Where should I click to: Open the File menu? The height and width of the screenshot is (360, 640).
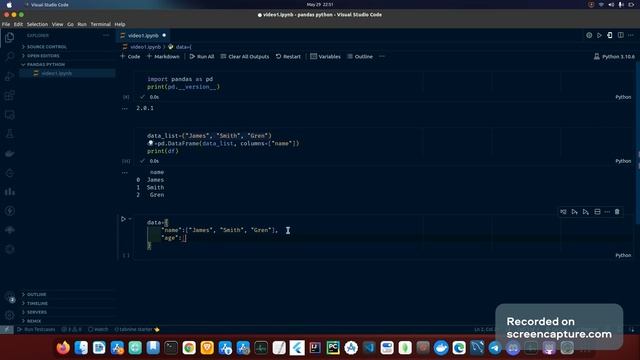click(x=6, y=24)
